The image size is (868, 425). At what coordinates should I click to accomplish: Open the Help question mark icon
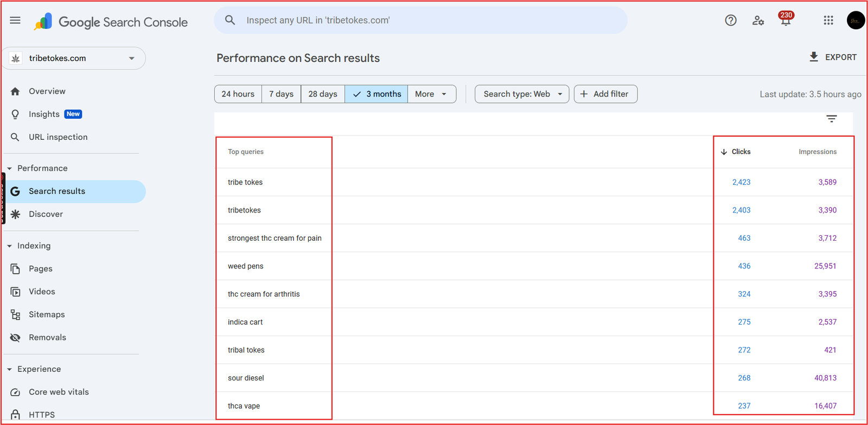(731, 20)
